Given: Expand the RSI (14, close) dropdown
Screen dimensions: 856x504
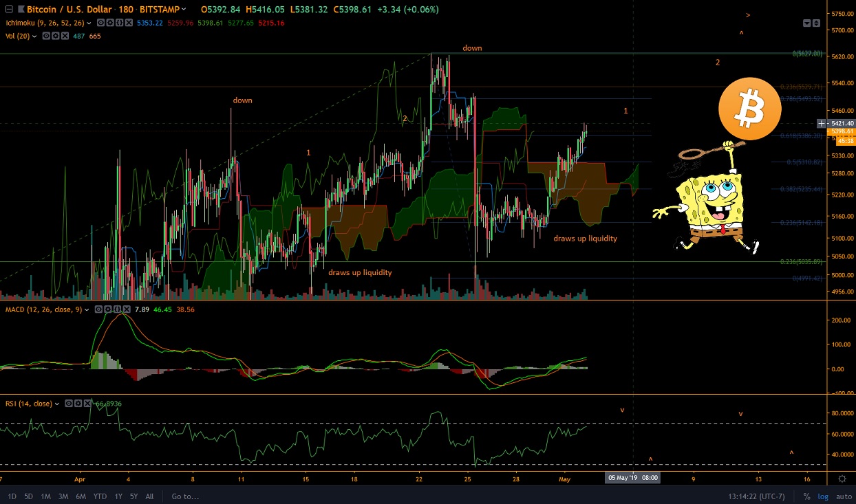Looking at the screenshot, I should [58, 404].
